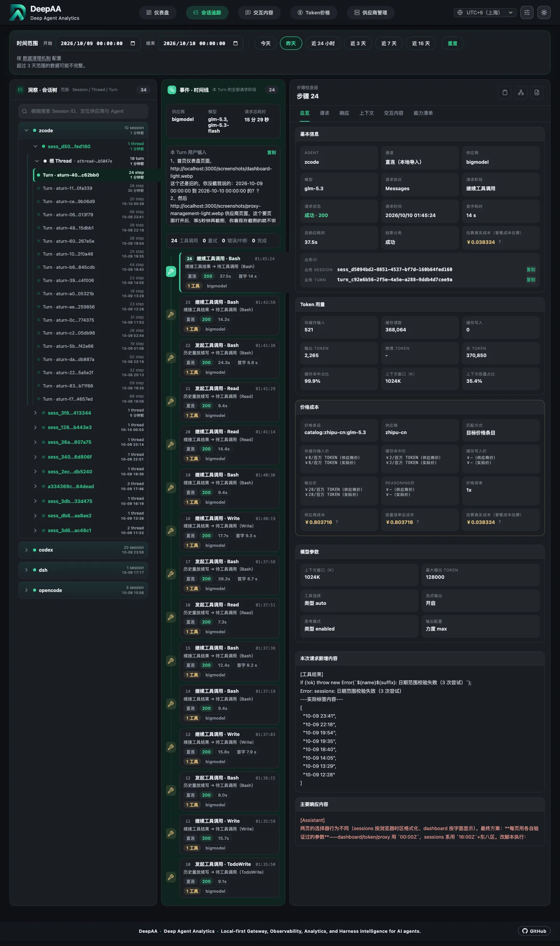The image size is (560, 946).
Task: Expand the opencode agent group
Action: 26,590
